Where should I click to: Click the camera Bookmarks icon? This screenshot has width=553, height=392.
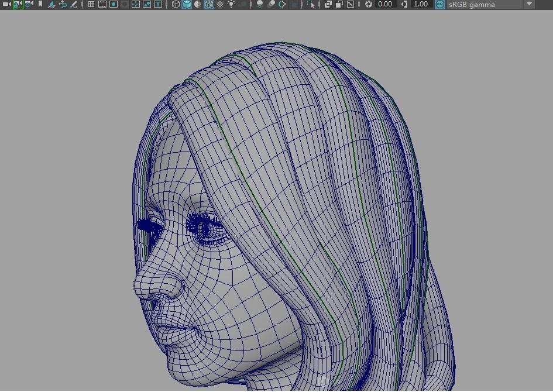(40, 4)
